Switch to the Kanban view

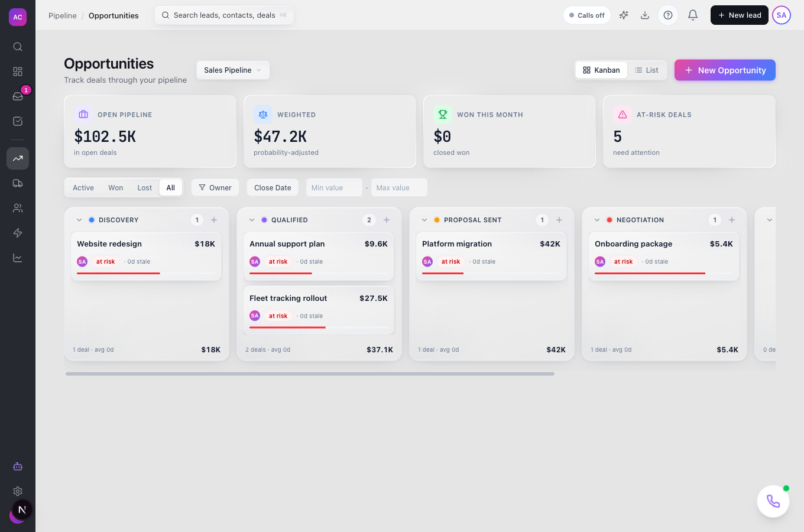pyautogui.click(x=601, y=70)
